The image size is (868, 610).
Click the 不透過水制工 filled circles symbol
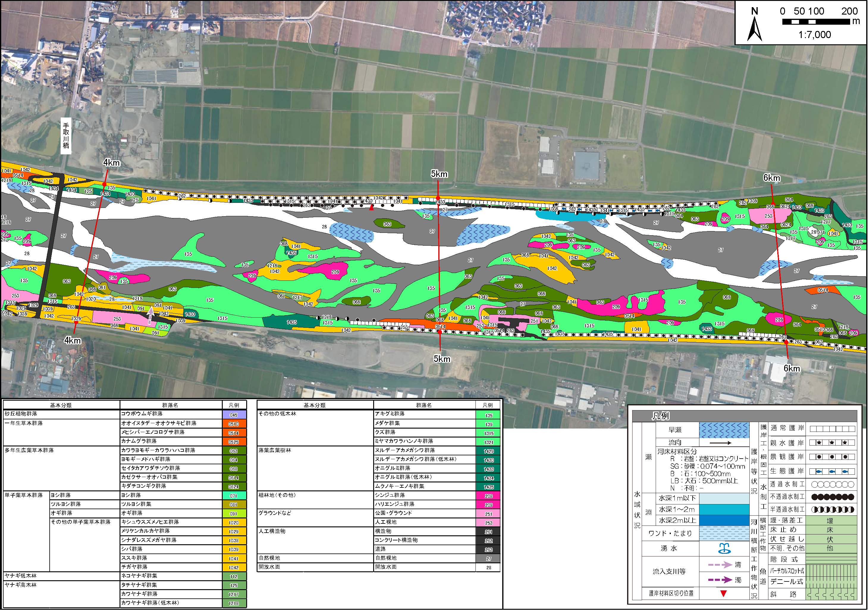[832, 497]
